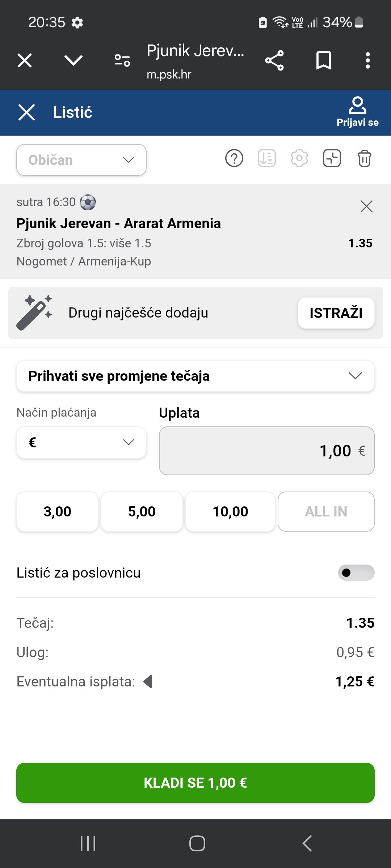Image resolution: width=391 pixels, height=868 pixels.
Task: Choose the 10,00 quick stake option
Action: pos(230,511)
